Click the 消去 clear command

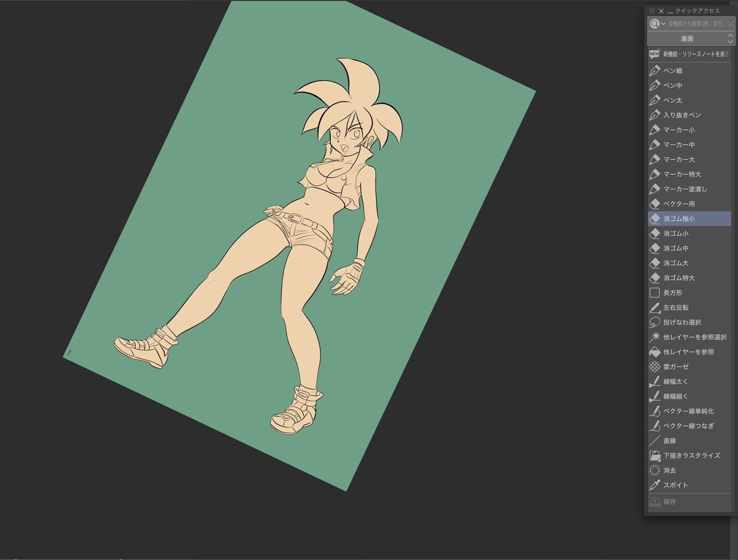(689, 470)
